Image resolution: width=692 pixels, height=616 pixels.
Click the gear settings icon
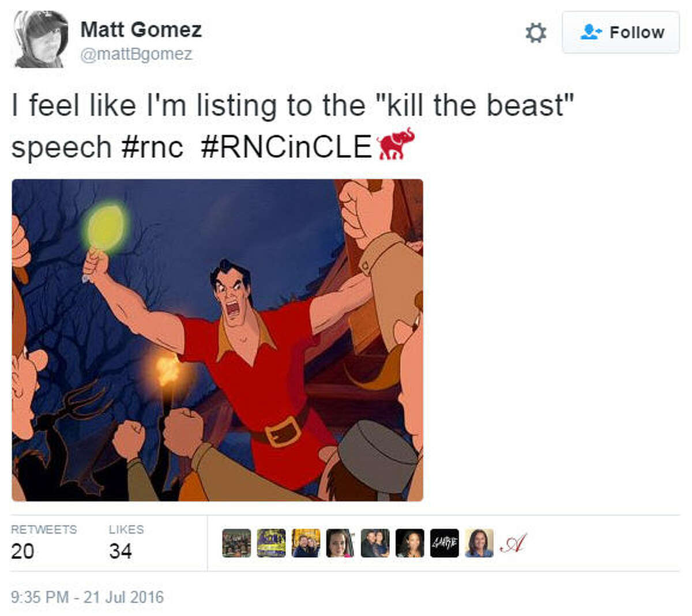point(536,33)
